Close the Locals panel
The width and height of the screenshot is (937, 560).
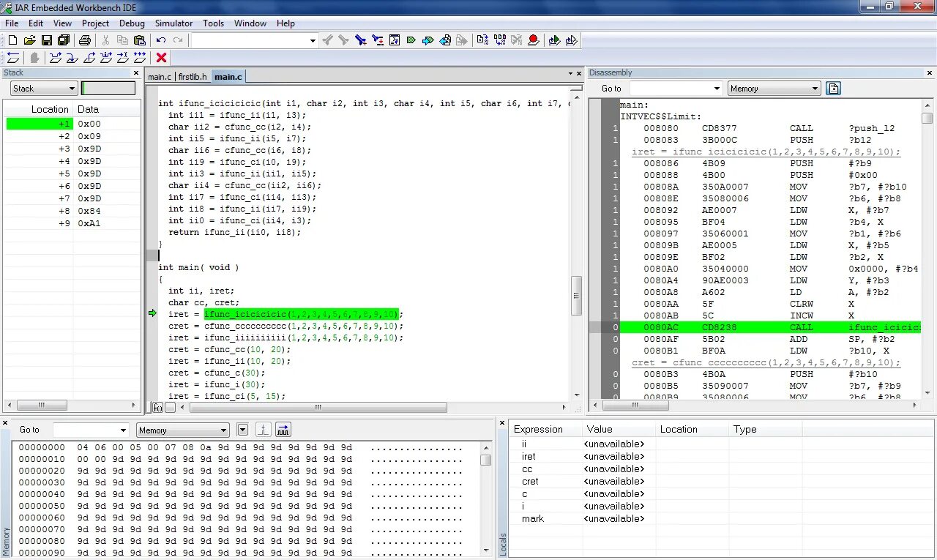click(x=502, y=422)
